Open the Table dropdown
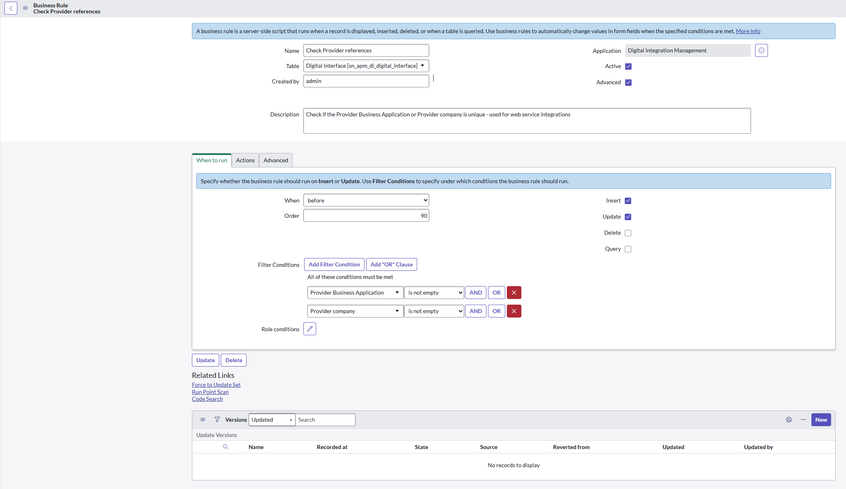The width and height of the screenshot is (846, 489). coord(366,66)
